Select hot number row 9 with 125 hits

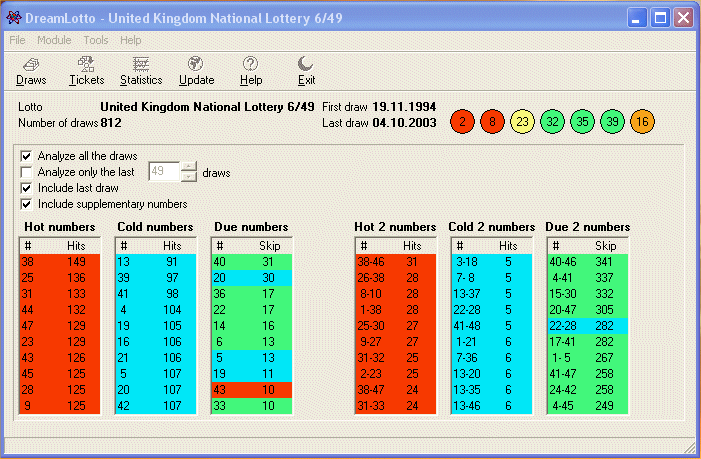coord(60,406)
